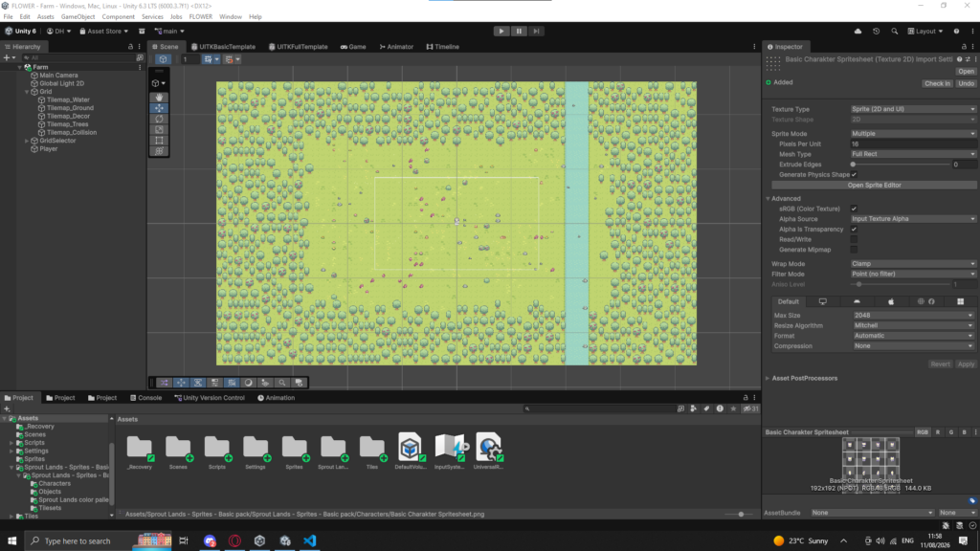
Task: Enable the Generate Mipmap checkbox
Action: pyautogui.click(x=854, y=250)
